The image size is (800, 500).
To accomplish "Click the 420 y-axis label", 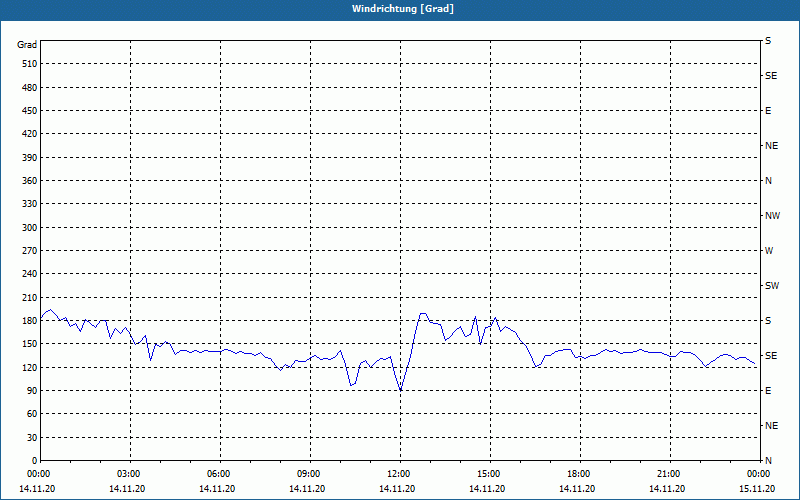I will tap(30, 134).
